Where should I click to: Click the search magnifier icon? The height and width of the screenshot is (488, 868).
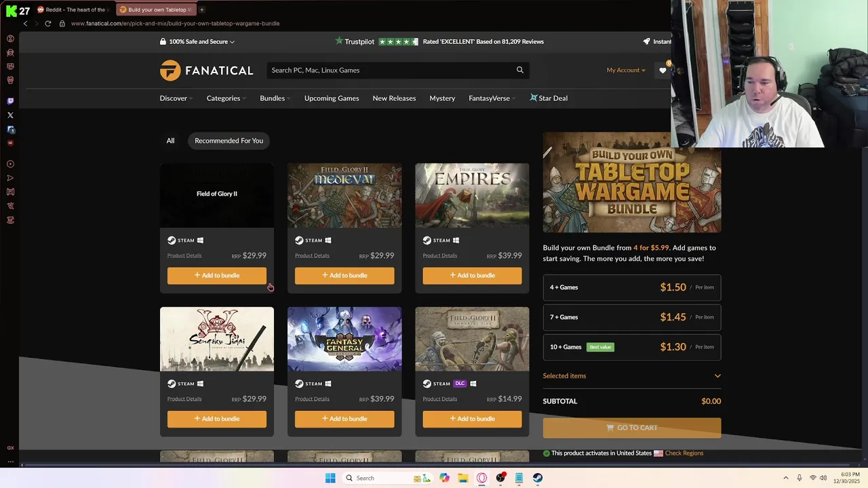pos(520,70)
